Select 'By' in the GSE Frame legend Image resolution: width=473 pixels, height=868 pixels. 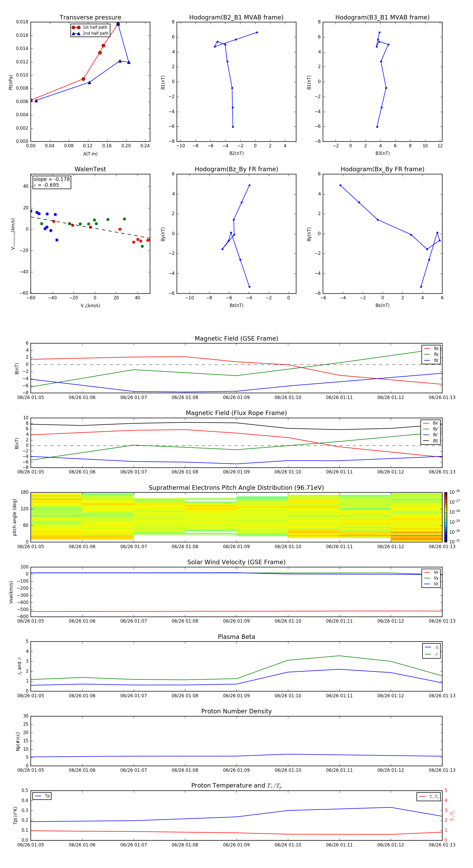tap(431, 354)
